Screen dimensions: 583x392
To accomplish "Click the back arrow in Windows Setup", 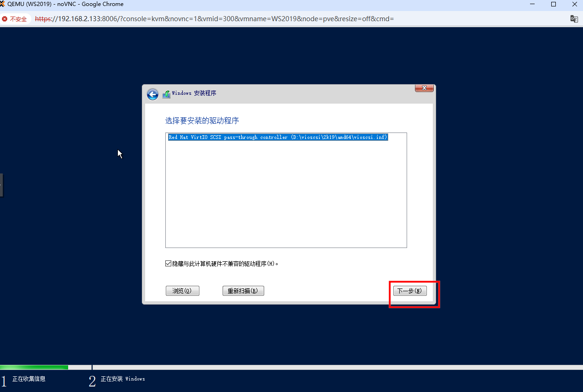I will pyautogui.click(x=152, y=94).
